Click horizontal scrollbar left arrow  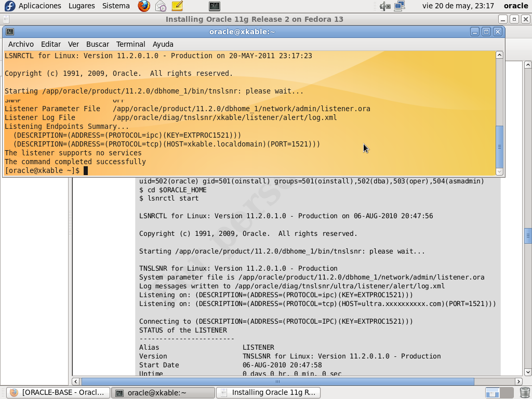pos(76,381)
